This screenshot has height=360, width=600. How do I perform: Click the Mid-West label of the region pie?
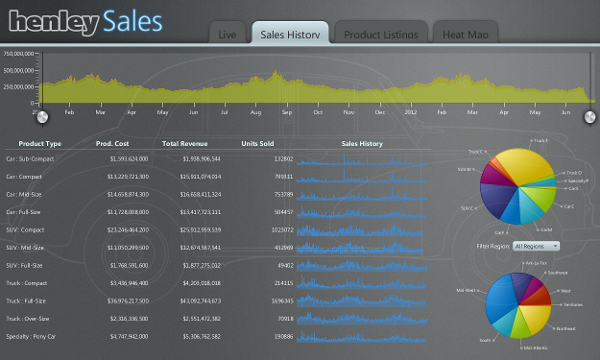pos(466,290)
